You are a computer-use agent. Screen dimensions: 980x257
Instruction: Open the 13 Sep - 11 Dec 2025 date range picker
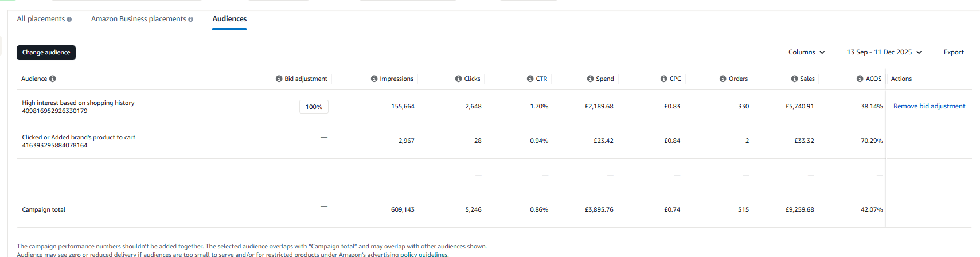(x=884, y=52)
